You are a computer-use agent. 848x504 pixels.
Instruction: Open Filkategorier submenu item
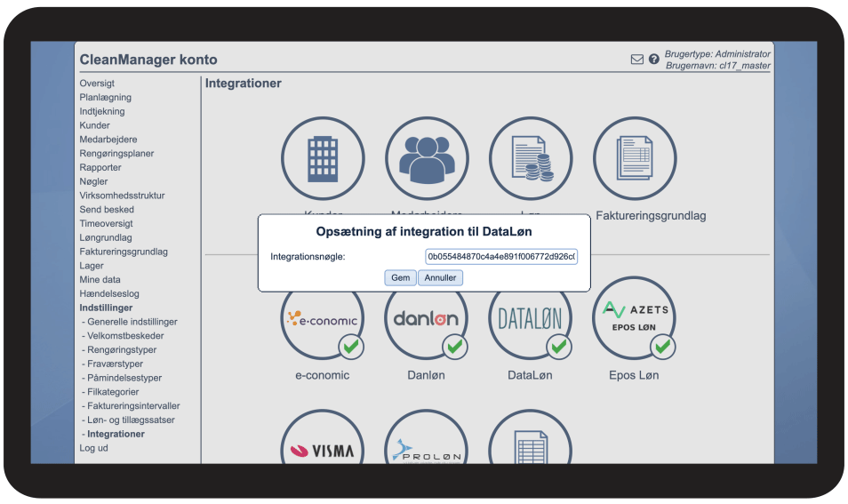113,393
